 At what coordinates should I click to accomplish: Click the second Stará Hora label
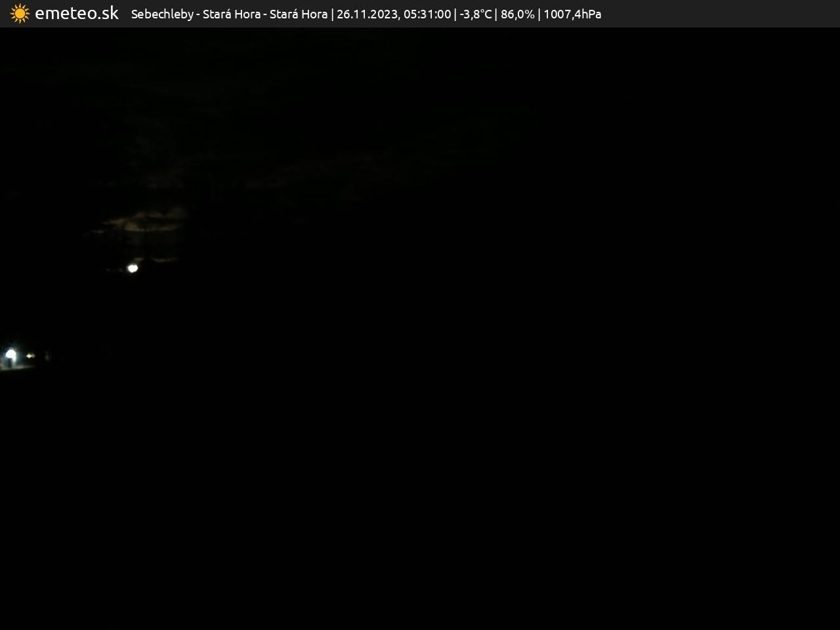click(299, 14)
